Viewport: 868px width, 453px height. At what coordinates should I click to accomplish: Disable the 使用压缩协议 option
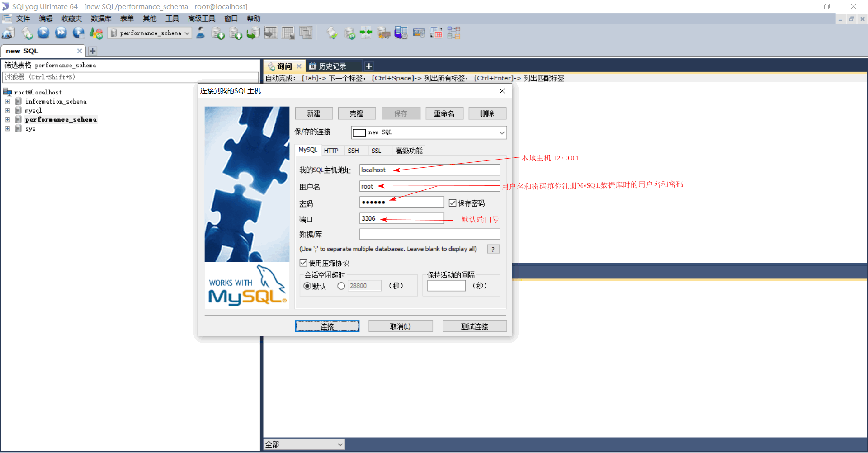click(303, 263)
